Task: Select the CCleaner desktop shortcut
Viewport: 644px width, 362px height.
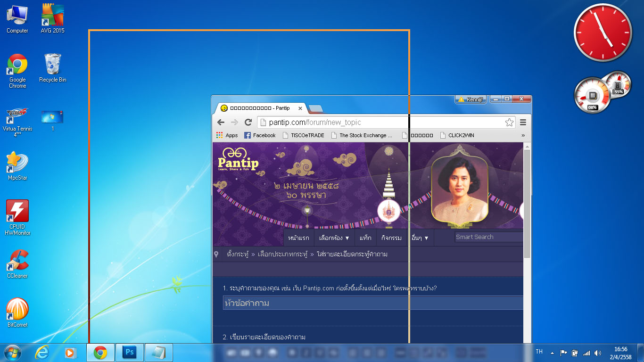Action: click(x=17, y=264)
